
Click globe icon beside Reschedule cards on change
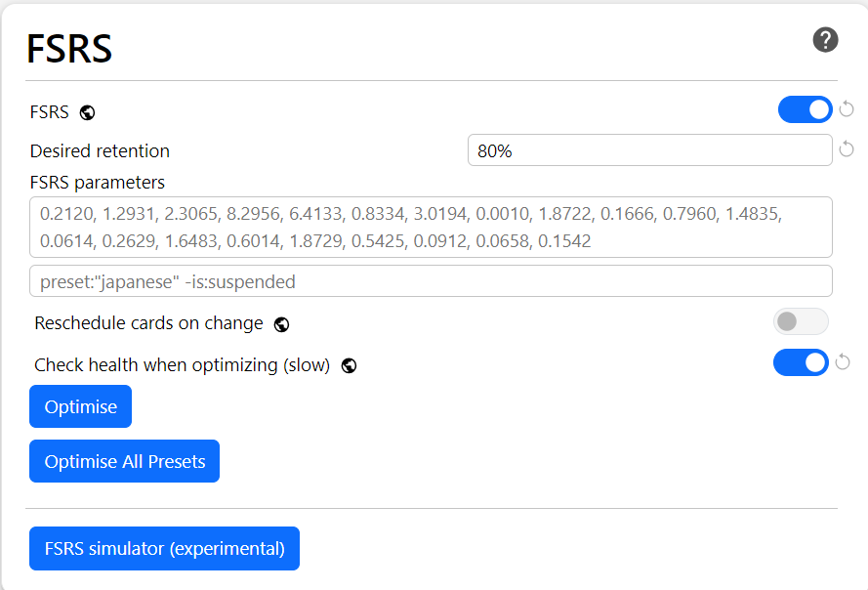pyautogui.click(x=281, y=323)
